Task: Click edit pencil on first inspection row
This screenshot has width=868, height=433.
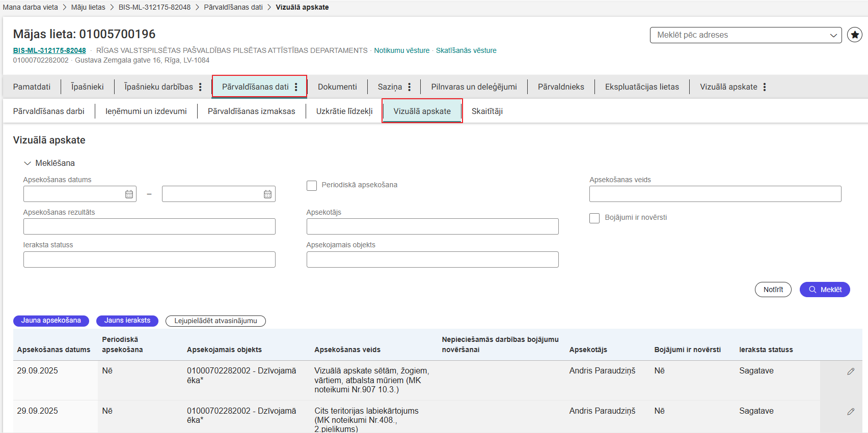Action: tap(850, 371)
